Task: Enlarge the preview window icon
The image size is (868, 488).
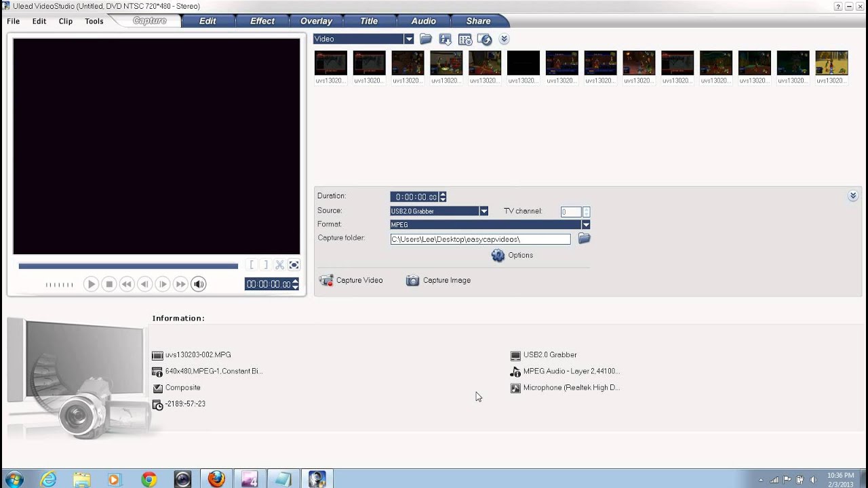Action: (x=294, y=265)
